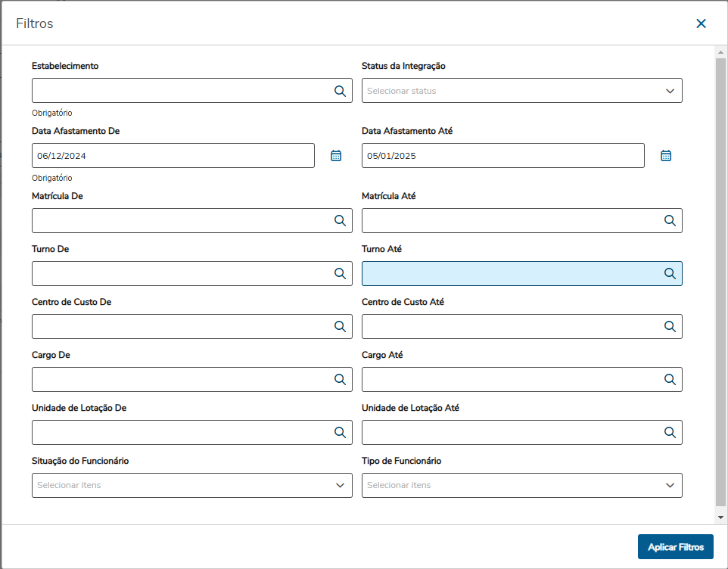Open the Situação do Funcionário dropdown
This screenshot has height=569, width=728.
[340, 486]
